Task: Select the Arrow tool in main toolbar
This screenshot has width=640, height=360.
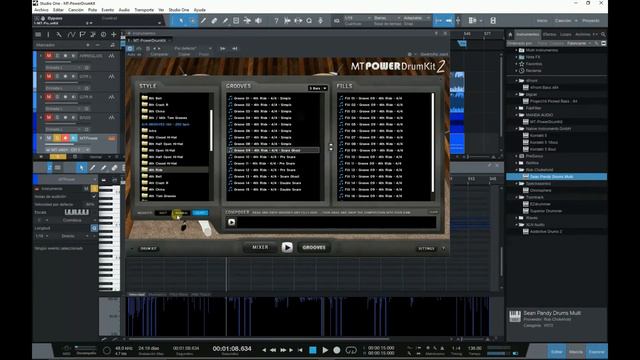Action: [181, 20]
